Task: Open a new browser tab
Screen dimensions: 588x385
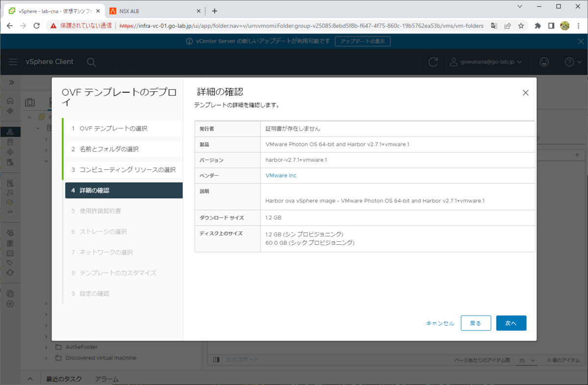Action: (x=214, y=11)
